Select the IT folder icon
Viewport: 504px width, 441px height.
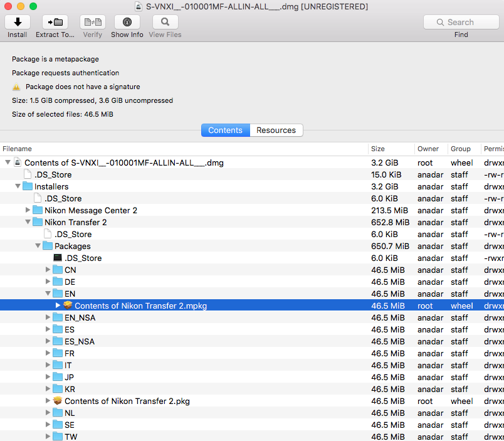pos(58,364)
